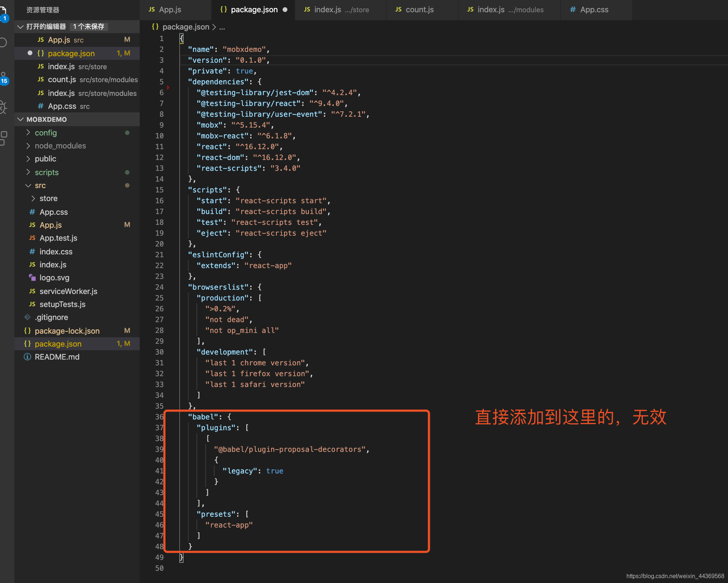The image size is (728, 583).
Task: Open index.js in the src folder tree
Action: [x=77, y=264]
